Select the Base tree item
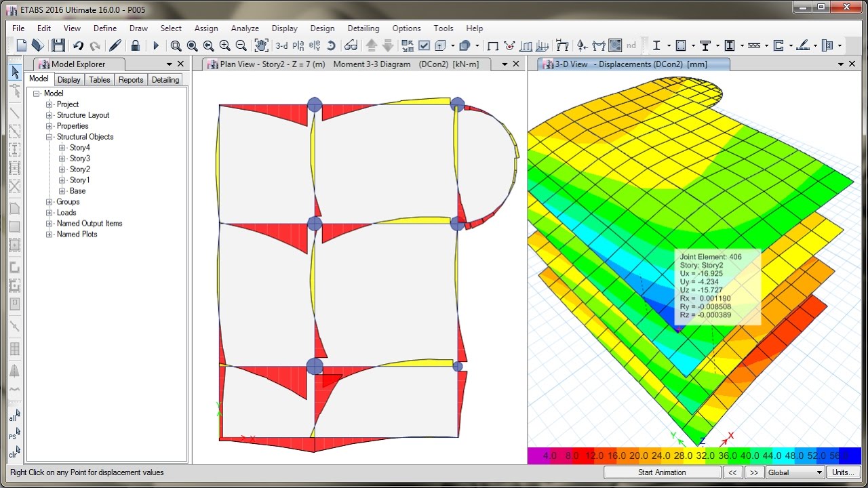868x488 pixels. click(77, 191)
